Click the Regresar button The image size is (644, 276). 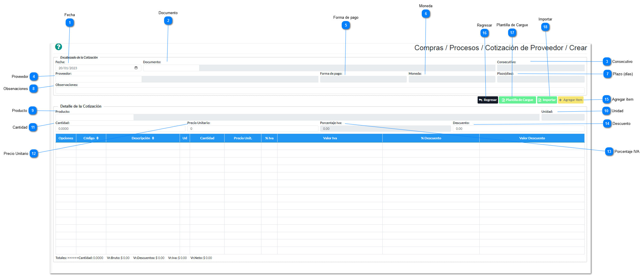(x=488, y=100)
